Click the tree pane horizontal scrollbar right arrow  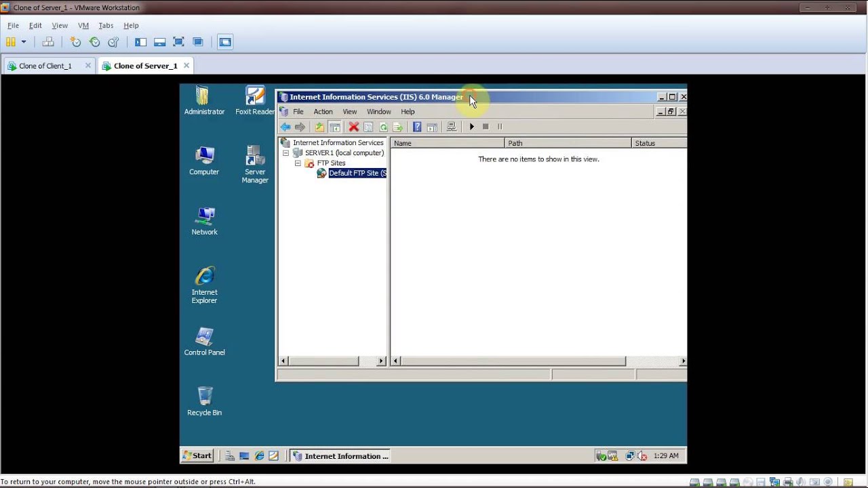381,361
